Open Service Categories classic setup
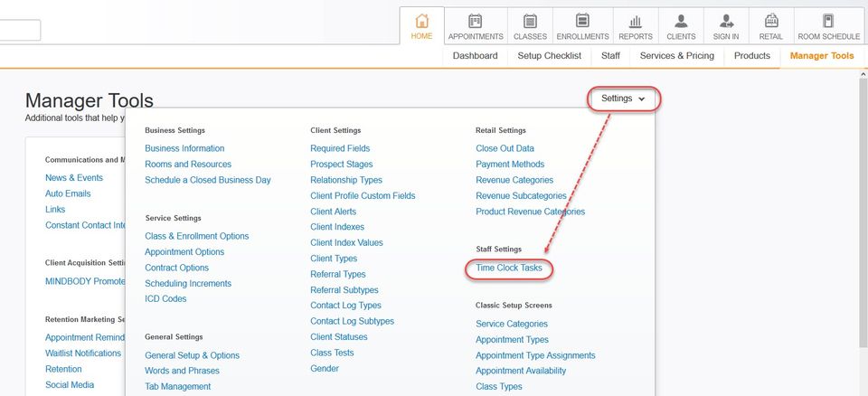868x396 pixels. [x=512, y=324]
